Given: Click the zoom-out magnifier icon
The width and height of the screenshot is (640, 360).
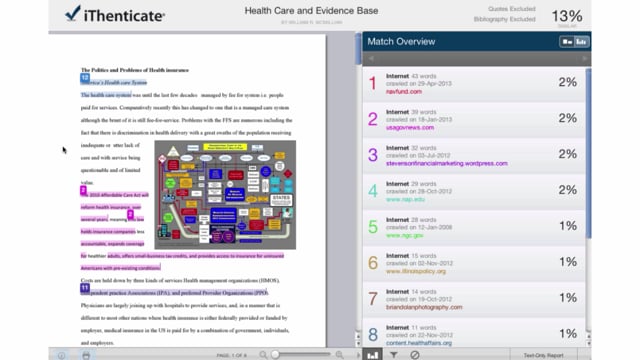Looking at the screenshot, I should point(263,355).
